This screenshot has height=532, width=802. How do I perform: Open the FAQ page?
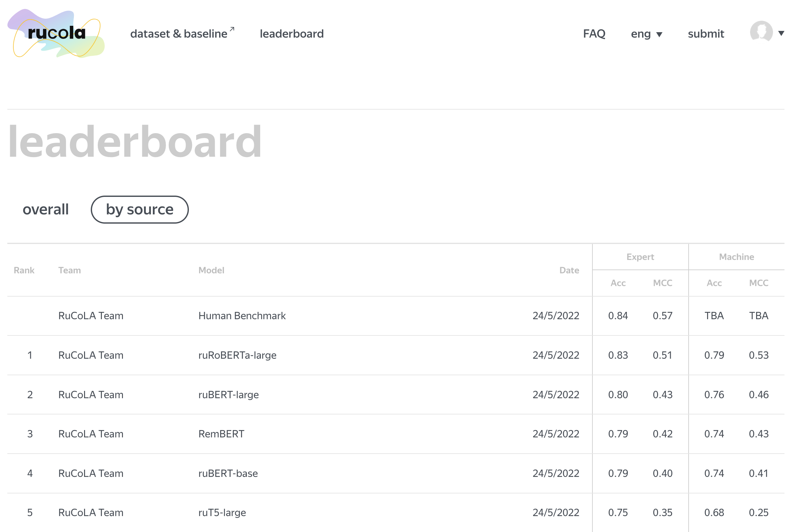tap(594, 33)
